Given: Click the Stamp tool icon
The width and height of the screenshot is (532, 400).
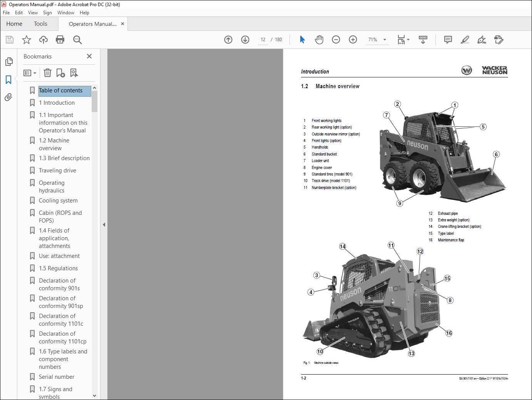Looking at the screenshot, I should click(x=499, y=40).
